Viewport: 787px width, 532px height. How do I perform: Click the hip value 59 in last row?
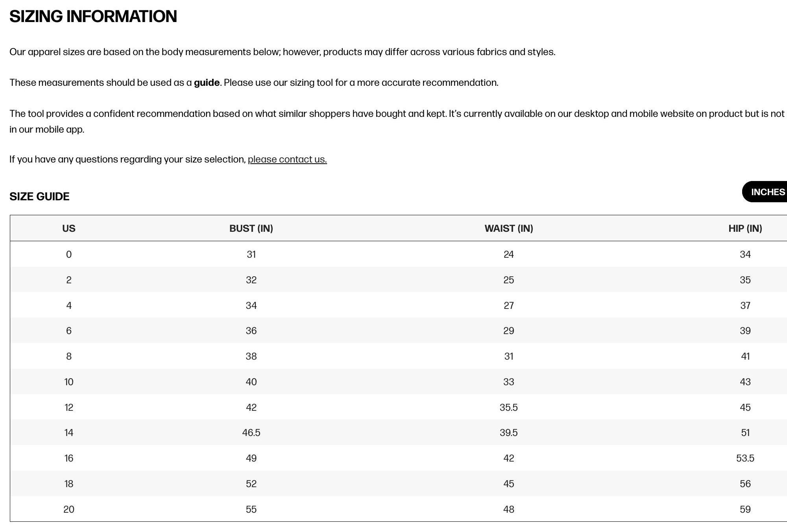[x=745, y=509]
